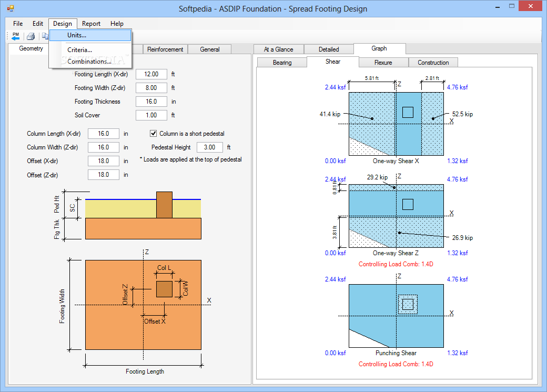Click the Footing Thickness input field
The width and height of the screenshot is (547, 392).
point(151,101)
